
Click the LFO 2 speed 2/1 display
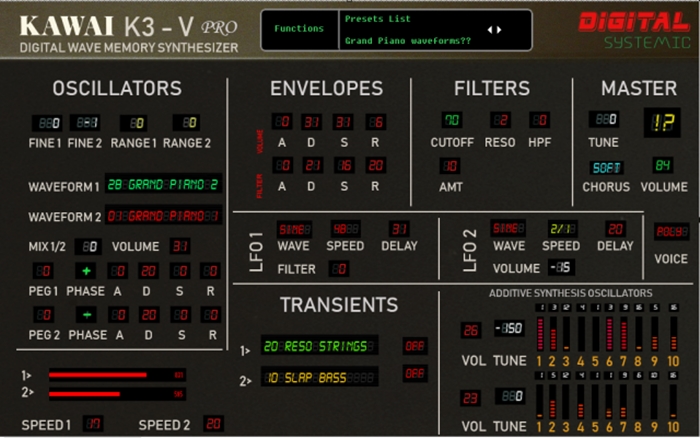(x=560, y=229)
